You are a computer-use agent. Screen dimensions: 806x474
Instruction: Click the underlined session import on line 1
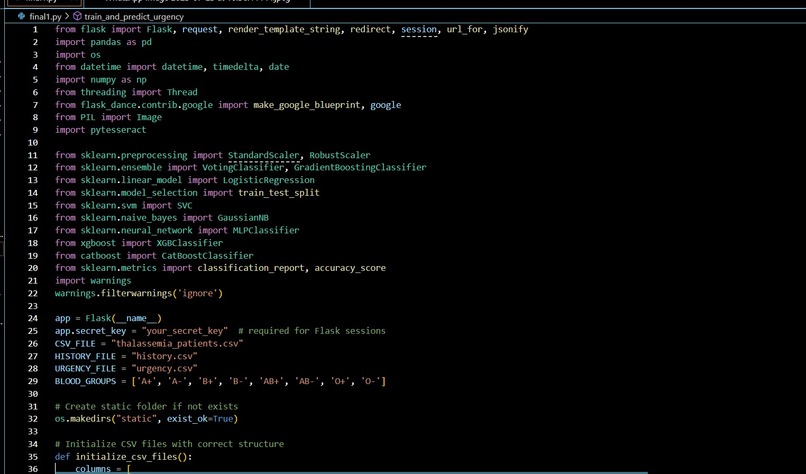click(419, 29)
